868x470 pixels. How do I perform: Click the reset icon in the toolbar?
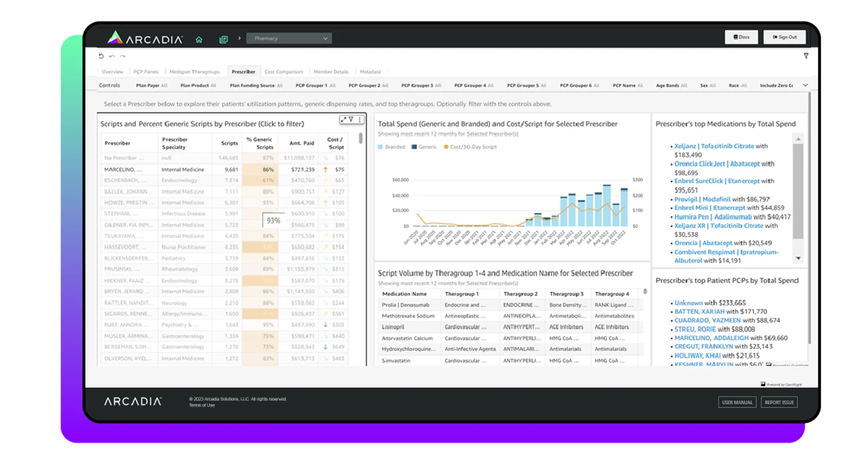point(101,56)
